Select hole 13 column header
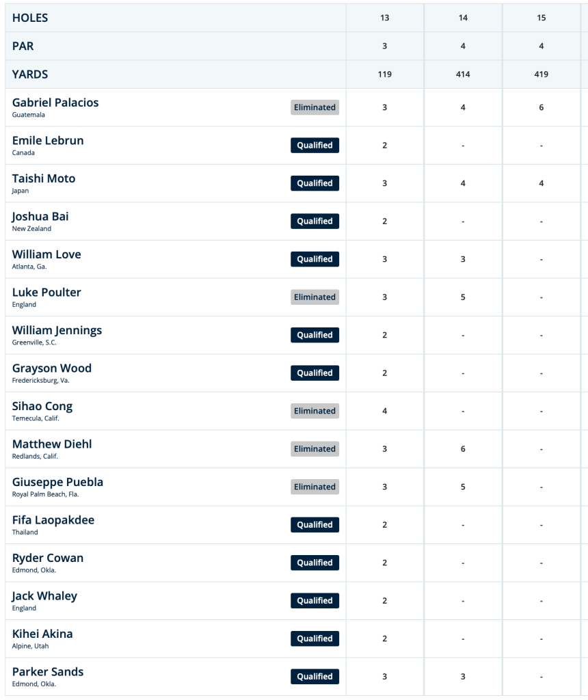 385,18
